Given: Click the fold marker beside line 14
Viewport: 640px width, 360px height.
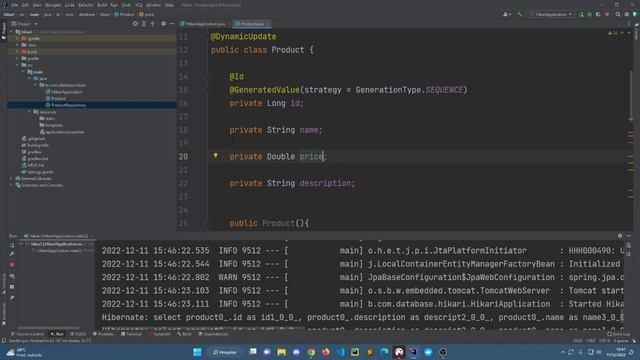Looking at the screenshot, I should click(x=207, y=76).
